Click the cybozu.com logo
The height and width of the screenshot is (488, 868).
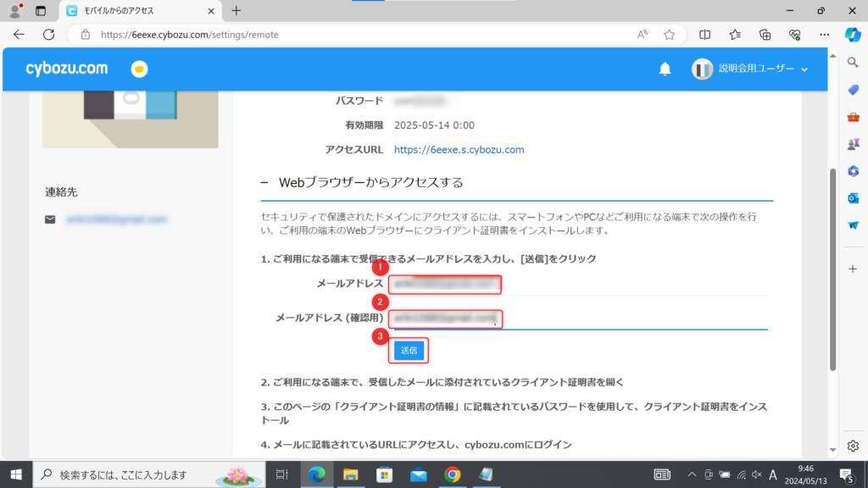point(67,68)
